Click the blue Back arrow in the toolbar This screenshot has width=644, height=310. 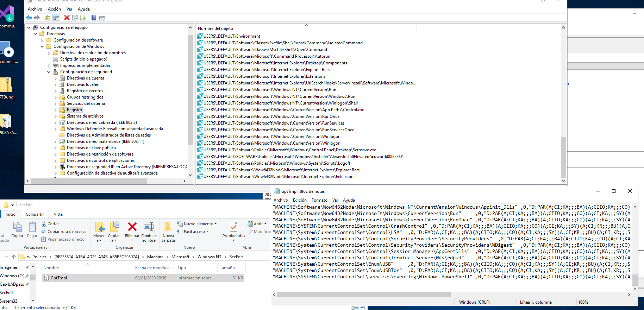point(29,18)
